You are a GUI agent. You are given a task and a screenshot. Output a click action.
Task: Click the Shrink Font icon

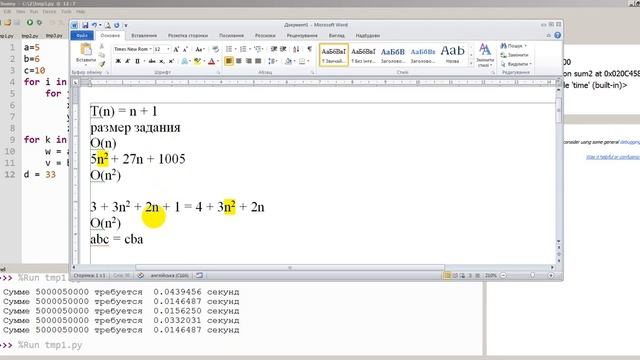185,49
